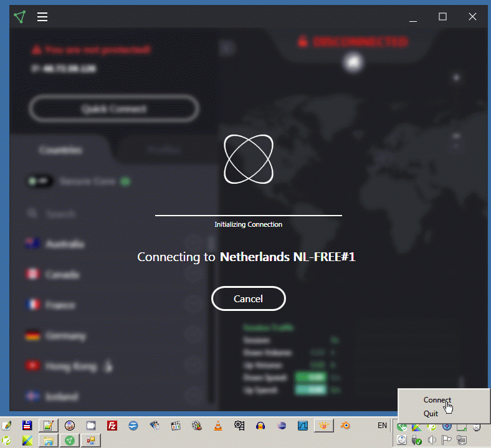The image size is (491, 448).
Task: Open the XnView eye taskbar button
Action: coord(324,426)
